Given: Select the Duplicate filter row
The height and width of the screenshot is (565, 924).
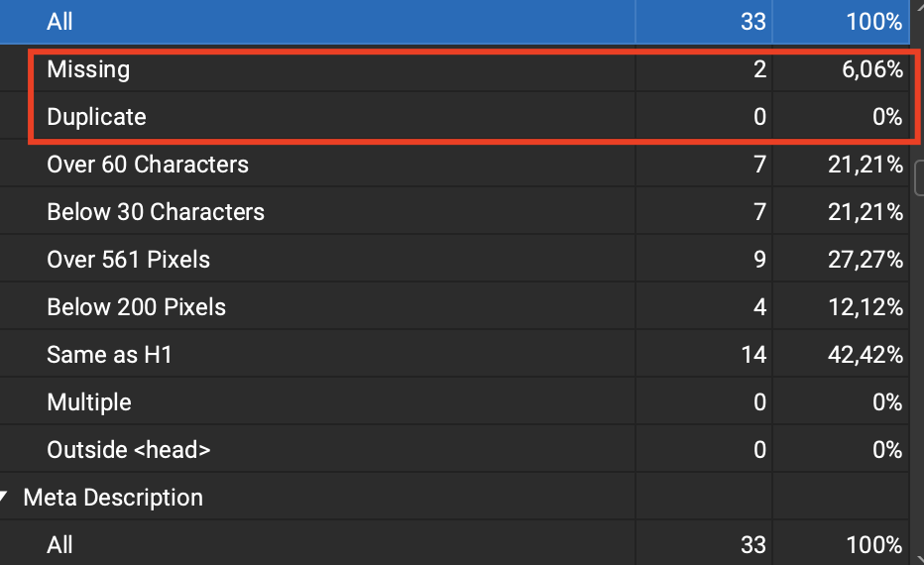Looking at the screenshot, I should point(96,117).
